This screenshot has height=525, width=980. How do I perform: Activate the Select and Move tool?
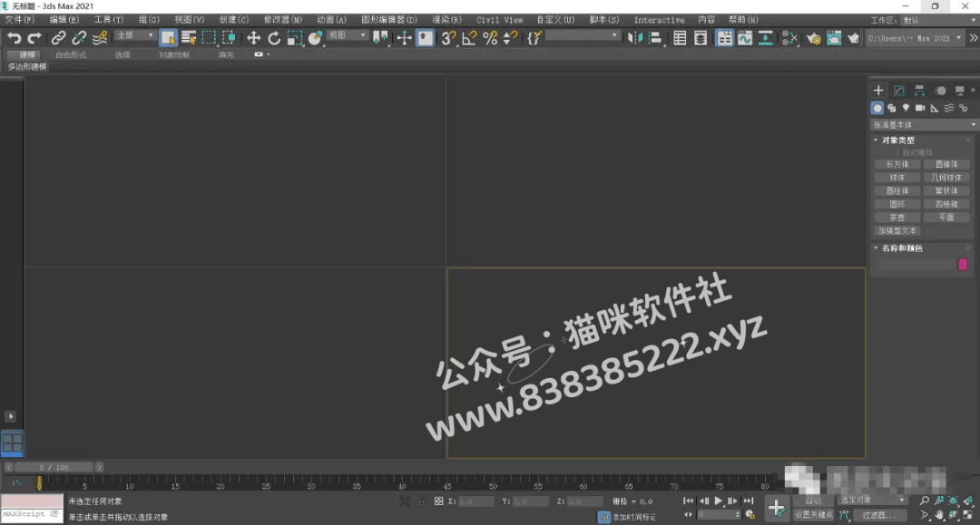coord(253,38)
